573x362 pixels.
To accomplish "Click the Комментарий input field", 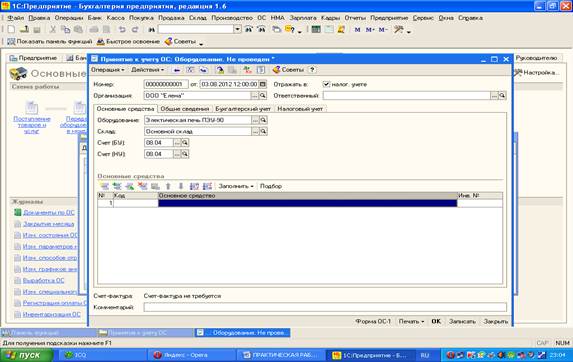I will point(325,307).
